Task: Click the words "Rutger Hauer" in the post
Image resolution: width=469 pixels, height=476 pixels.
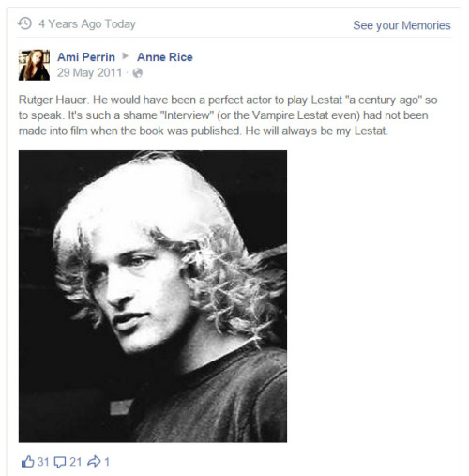Action: (52, 100)
